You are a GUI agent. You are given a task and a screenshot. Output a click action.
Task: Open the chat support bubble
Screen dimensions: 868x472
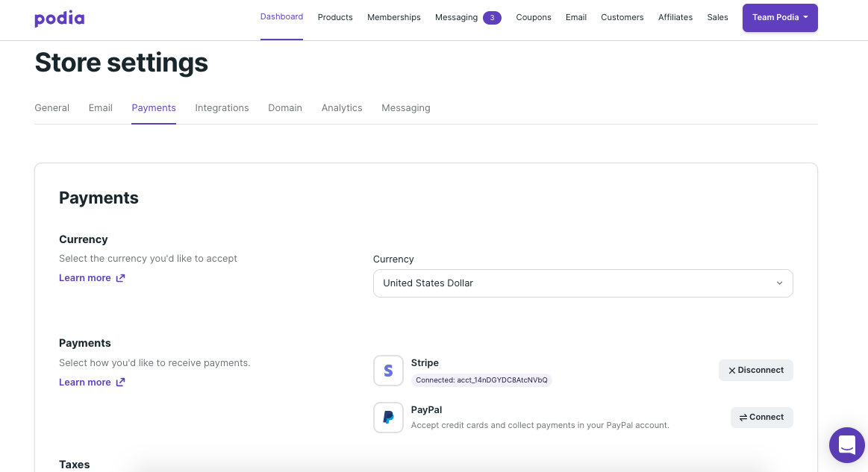pos(846,445)
